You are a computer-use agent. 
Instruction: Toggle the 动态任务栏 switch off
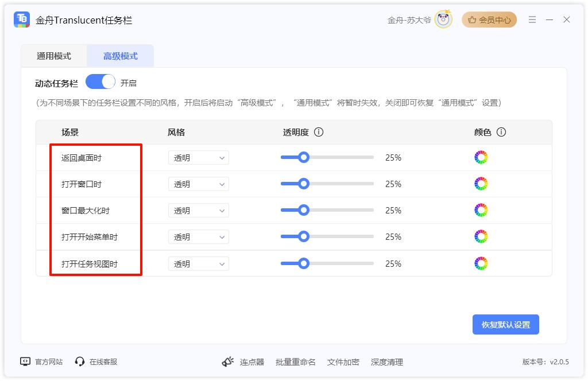pyautogui.click(x=100, y=82)
